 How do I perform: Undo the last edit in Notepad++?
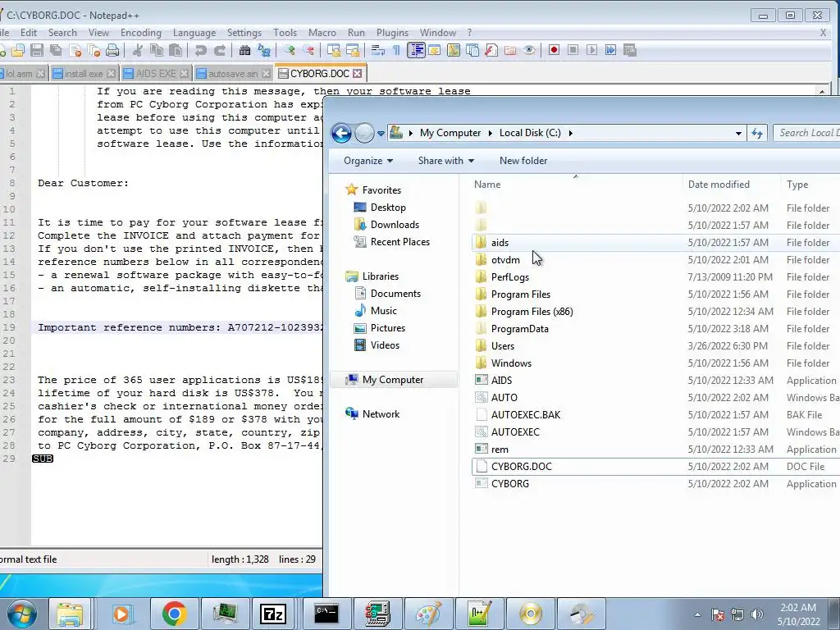tap(201, 50)
